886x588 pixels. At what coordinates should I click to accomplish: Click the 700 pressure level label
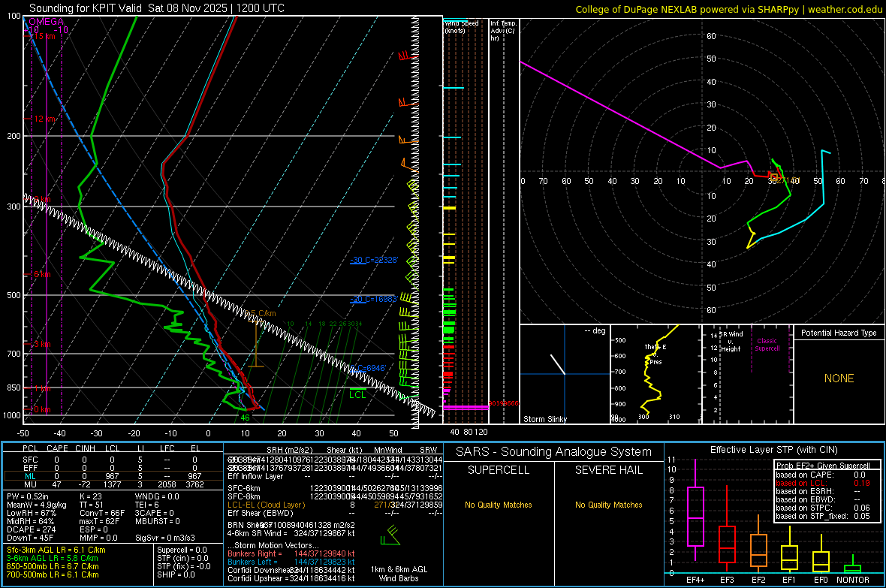14,354
